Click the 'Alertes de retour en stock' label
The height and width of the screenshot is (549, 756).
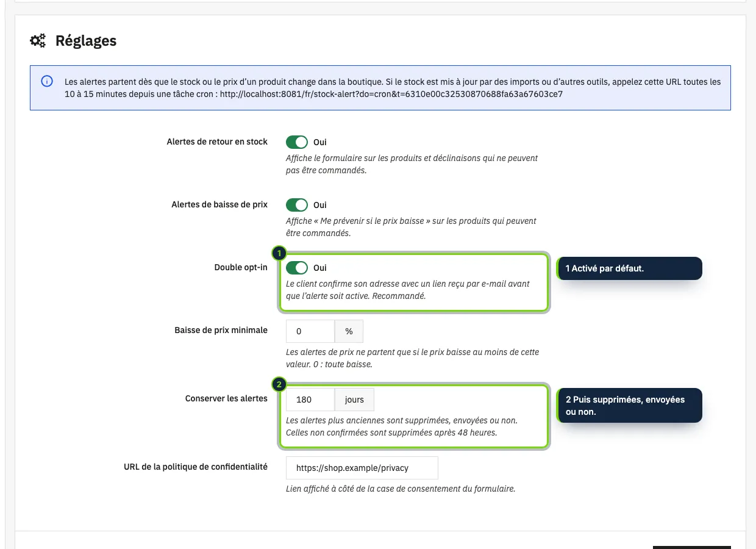tap(217, 142)
